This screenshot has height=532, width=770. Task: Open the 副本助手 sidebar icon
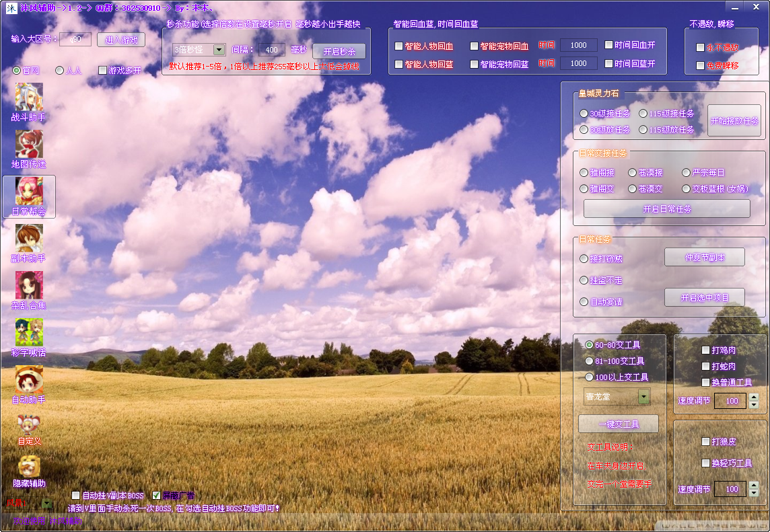point(29,239)
